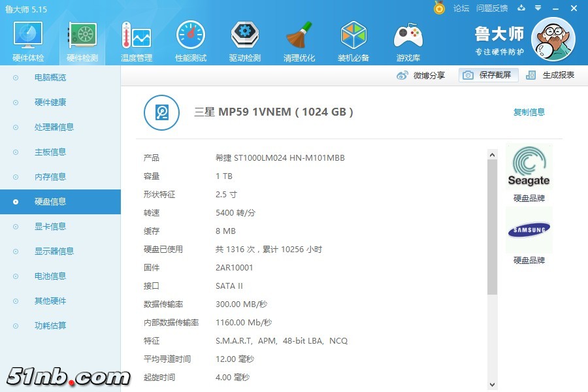Click the Samsung brand logo

tap(529, 229)
